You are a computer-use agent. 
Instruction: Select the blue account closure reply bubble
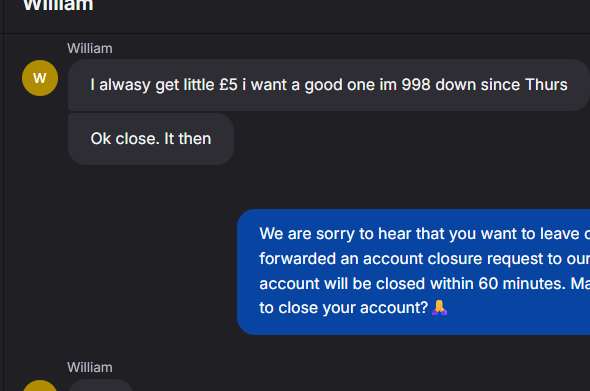[x=414, y=272]
